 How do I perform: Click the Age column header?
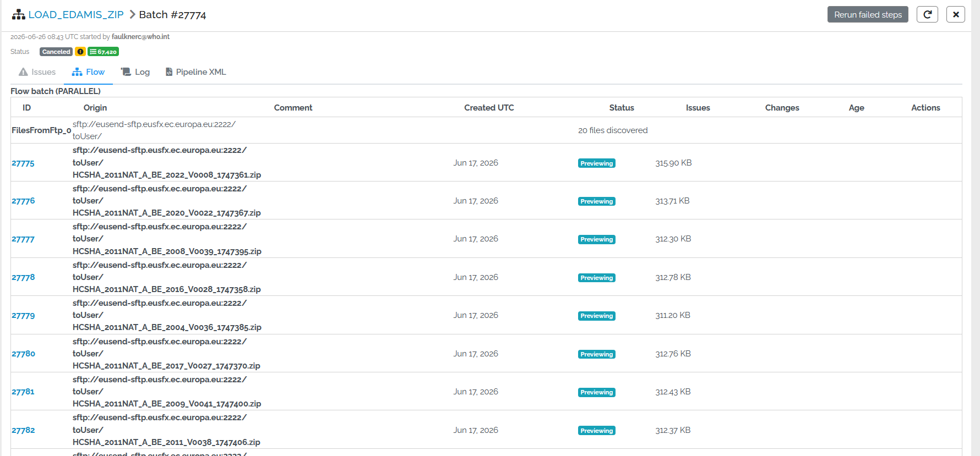coord(856,108)
